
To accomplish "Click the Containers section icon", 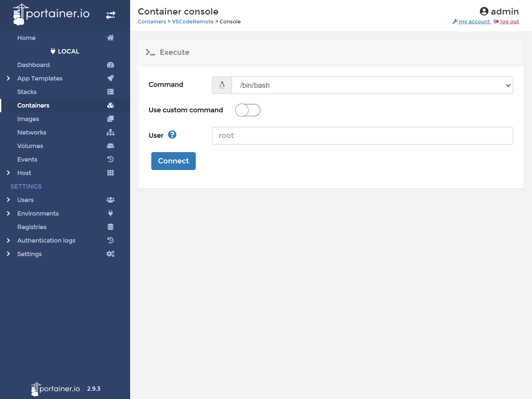I will coord(110,105).
